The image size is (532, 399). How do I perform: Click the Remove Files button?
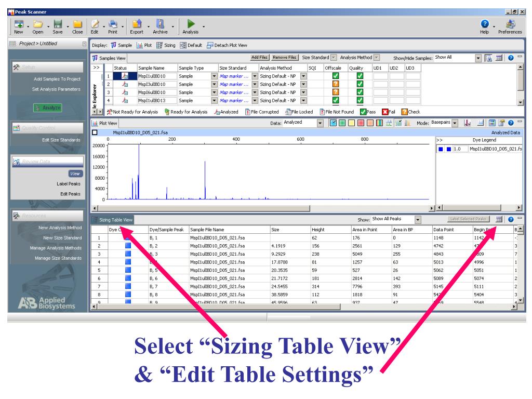click(x=284, y=57)
